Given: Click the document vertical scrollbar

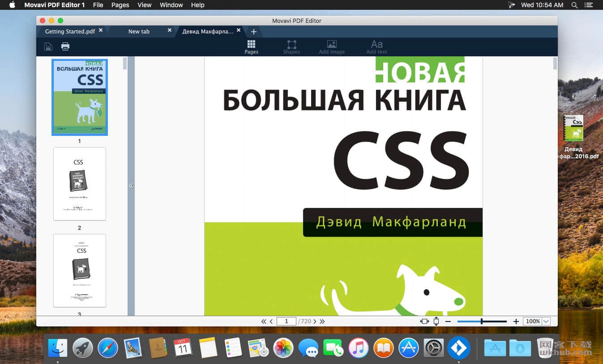Looking at the screenshot, I should 555,63.
